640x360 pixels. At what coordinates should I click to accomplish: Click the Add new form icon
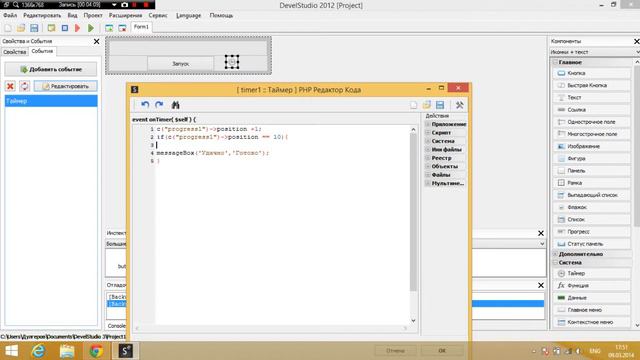click(x=109, y=28)
